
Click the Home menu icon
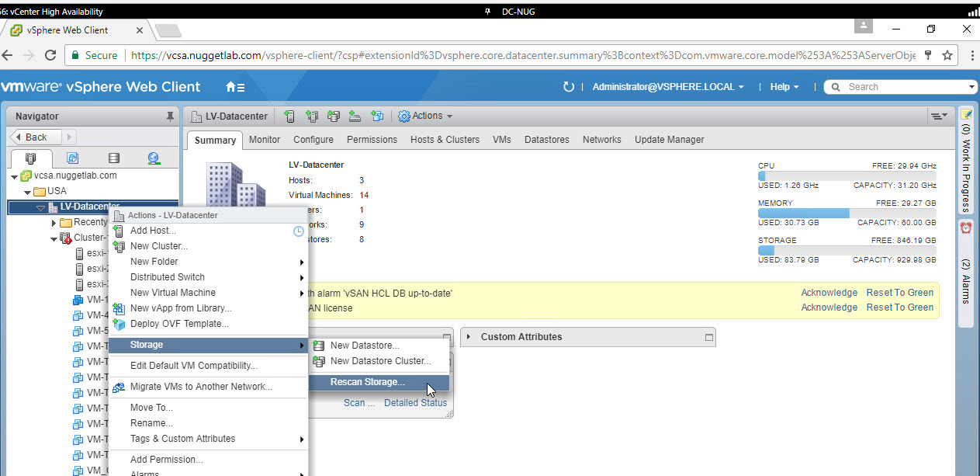(x=234, y=87)
